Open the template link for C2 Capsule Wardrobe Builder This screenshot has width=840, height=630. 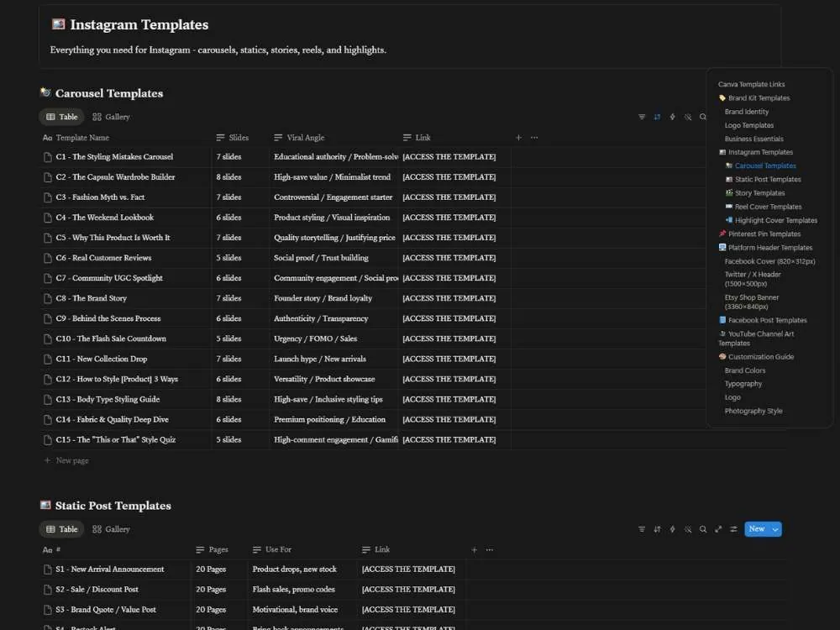pos(449,177)
